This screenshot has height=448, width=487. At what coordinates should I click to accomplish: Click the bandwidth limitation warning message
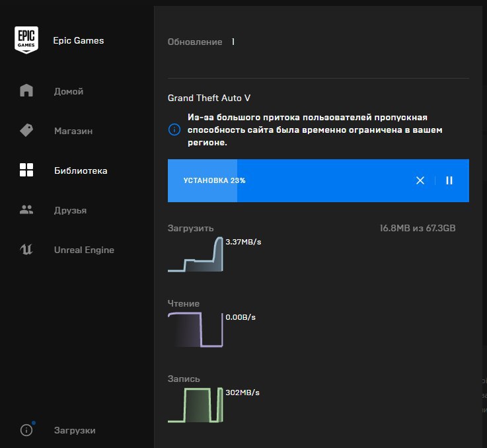coord(315,130)
